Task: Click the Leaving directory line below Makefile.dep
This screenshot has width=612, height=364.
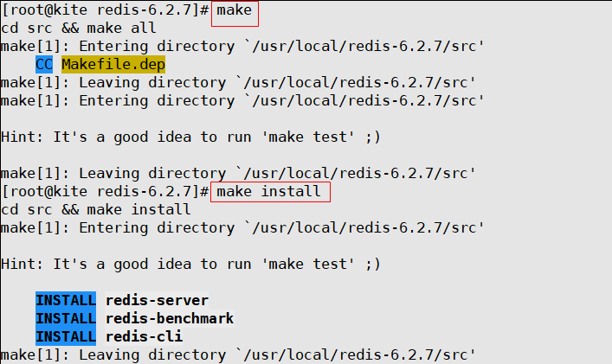Action: click(x=238, y=83)
